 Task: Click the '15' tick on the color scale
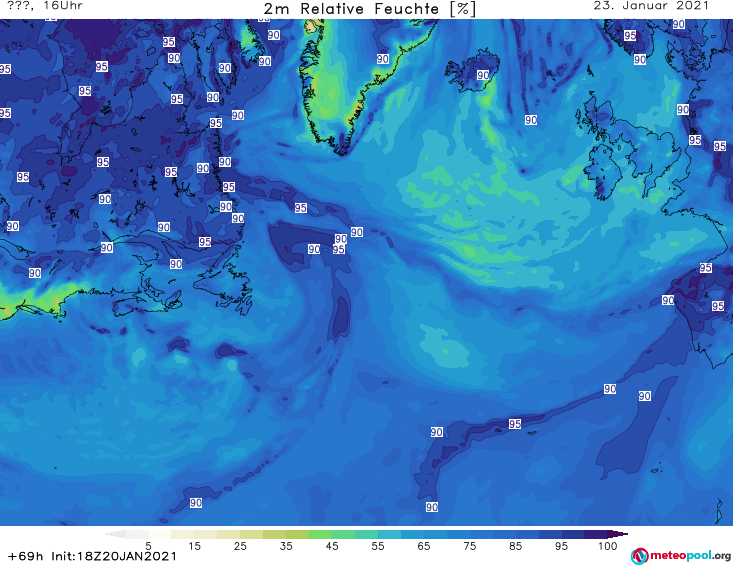[x=194, y=546]
